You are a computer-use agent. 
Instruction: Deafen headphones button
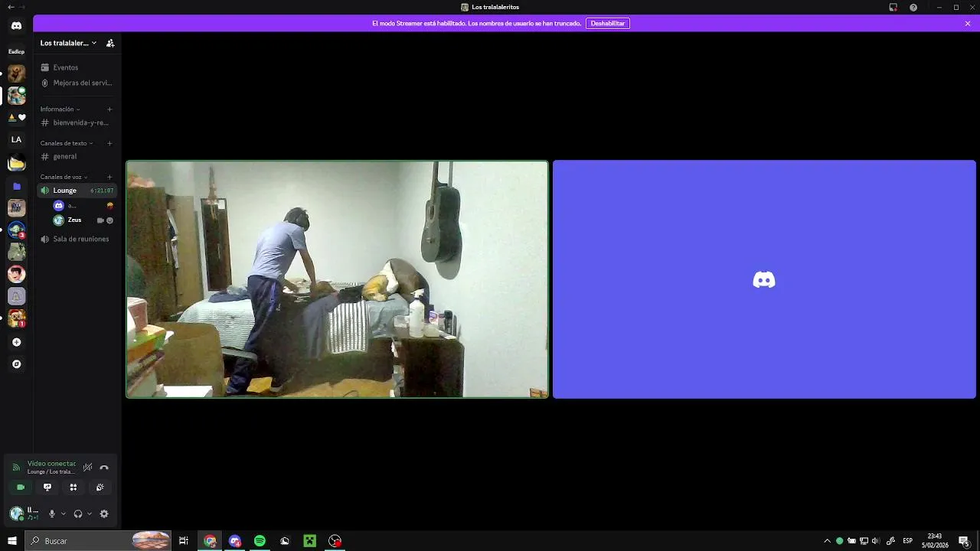pos(77,514)
